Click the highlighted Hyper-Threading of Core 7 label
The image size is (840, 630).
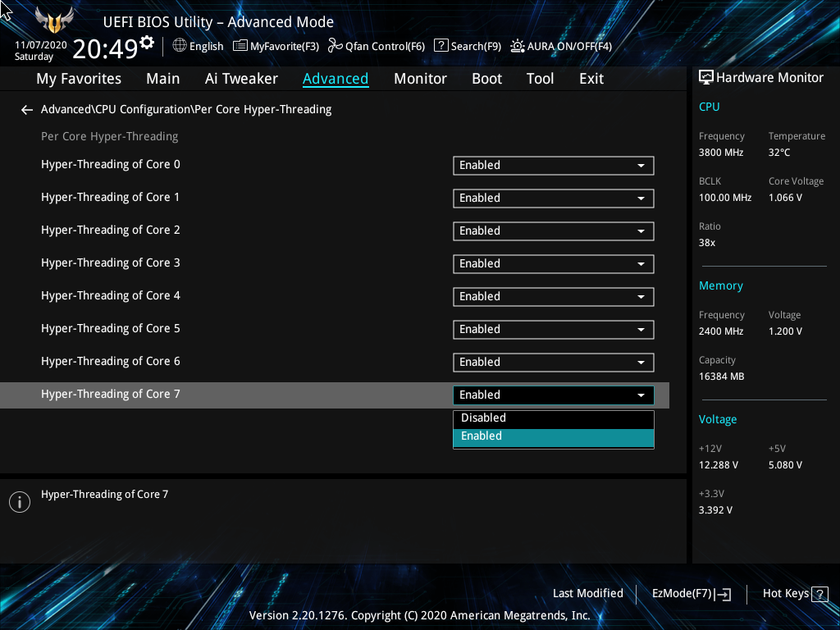click(x=111, y=395)
